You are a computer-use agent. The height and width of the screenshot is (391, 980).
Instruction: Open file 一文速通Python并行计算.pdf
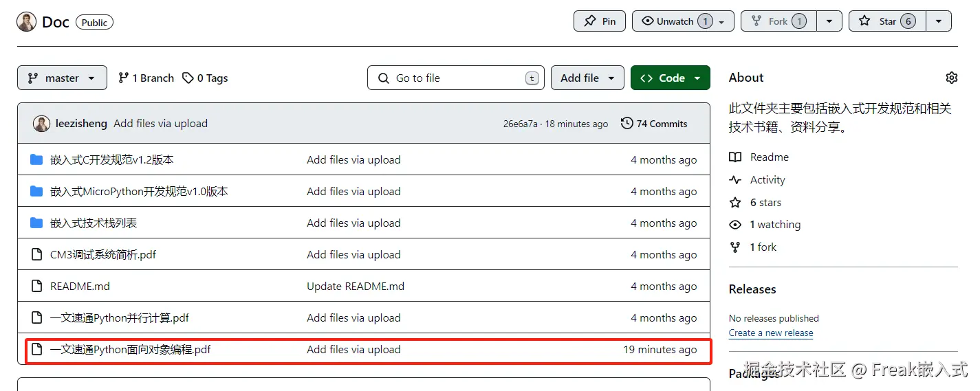point(120,318)
